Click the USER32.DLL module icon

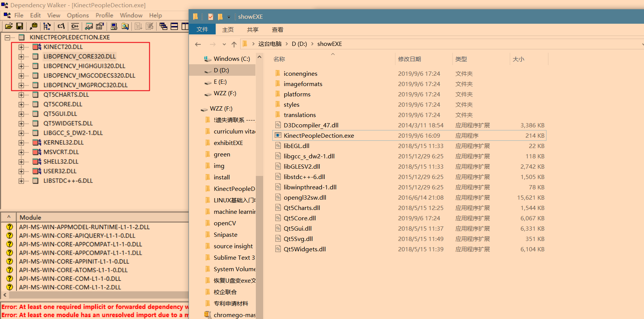(x=37, y=171)
